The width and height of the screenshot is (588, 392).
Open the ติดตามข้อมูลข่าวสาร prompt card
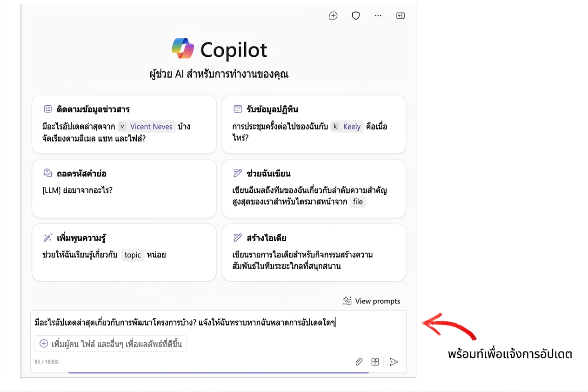click(124, 124)
